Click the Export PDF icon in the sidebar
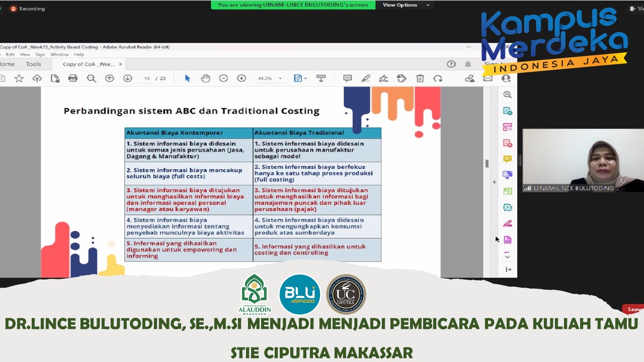 click(x=508, y=111)
